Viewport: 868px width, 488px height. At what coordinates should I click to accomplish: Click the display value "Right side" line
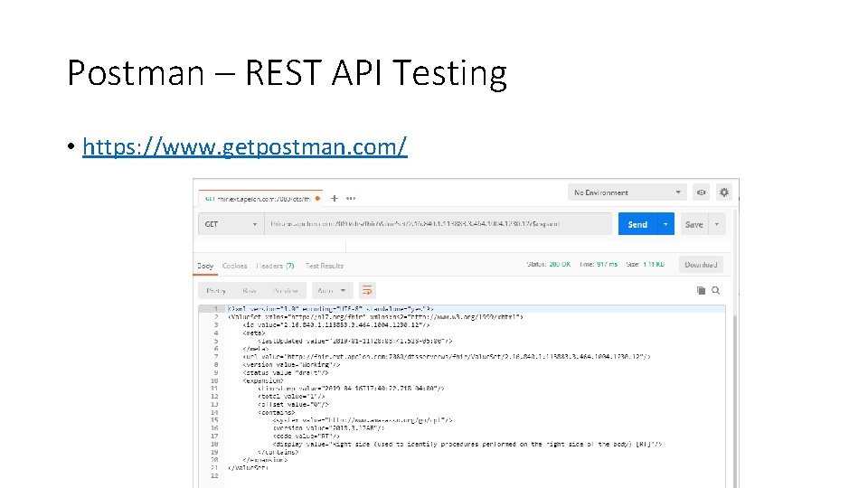(x=467, y=444)
